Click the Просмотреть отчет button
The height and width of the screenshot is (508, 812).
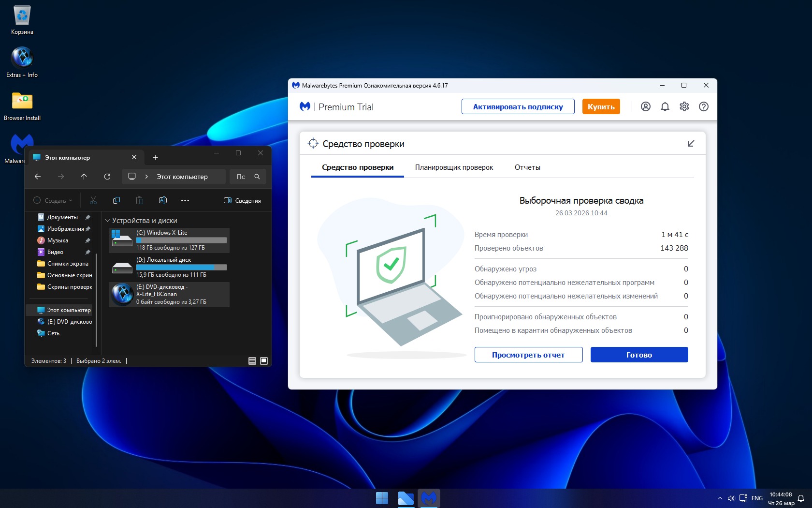click(528, 355)
